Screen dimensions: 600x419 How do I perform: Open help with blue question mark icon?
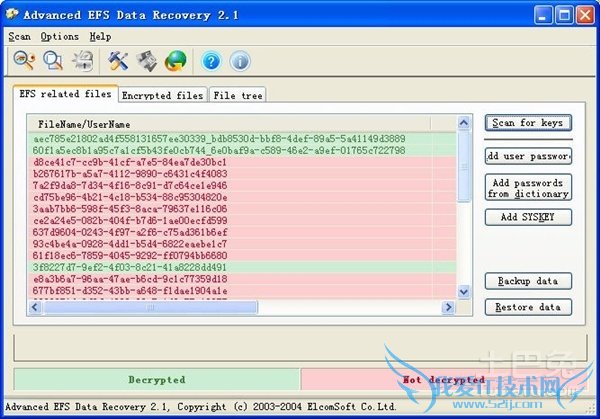point(211,61)
